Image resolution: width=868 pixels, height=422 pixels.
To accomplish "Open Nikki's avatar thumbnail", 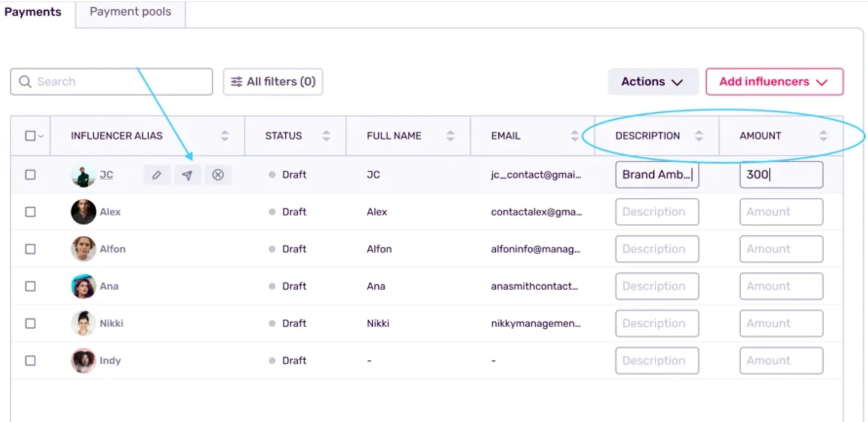I will tap(83, 323).
